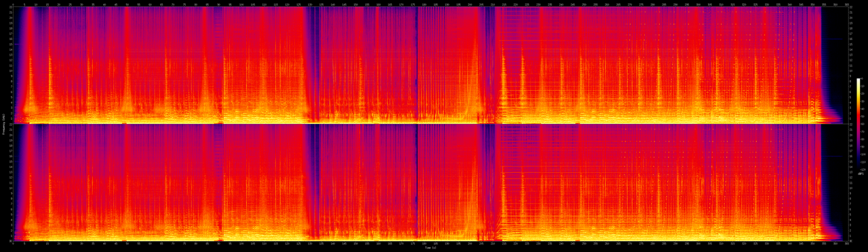The width and height of the screenshot is (868, 252).
Task: Click the "Frequency (kHz)" axis label
Action: coord(3,124)
